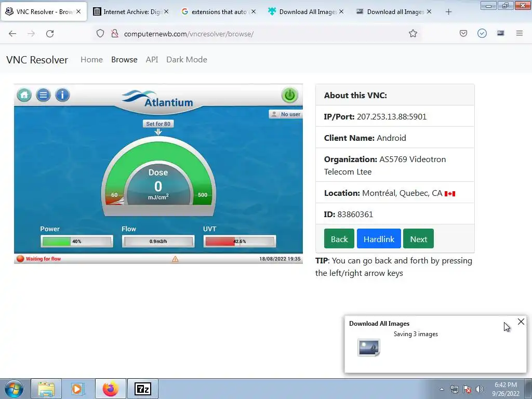This screenshot has height=399, width=532.
Task: Click the No user badge
Action: 285,114
